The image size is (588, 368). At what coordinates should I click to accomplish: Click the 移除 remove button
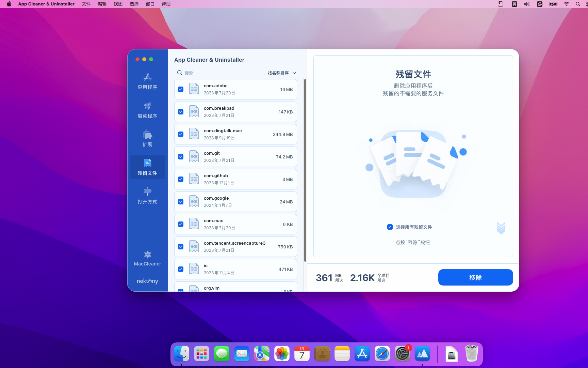click(x=475, y=277)
